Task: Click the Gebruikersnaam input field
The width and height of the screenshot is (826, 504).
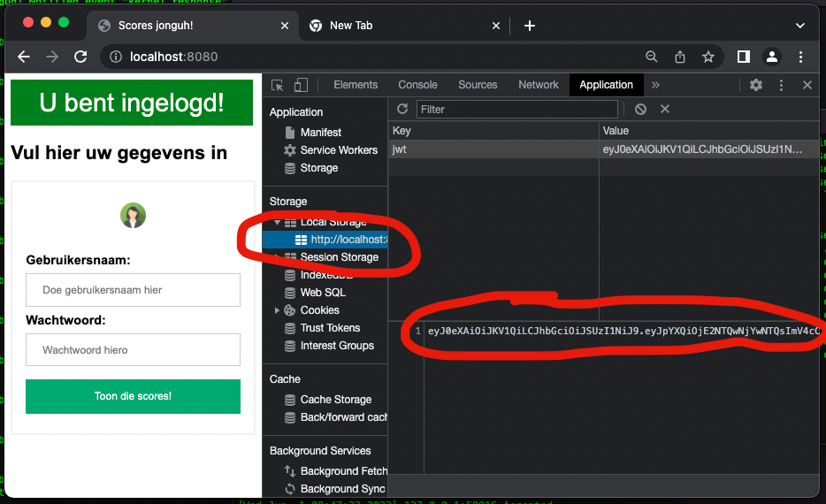Action: (133, 290)
